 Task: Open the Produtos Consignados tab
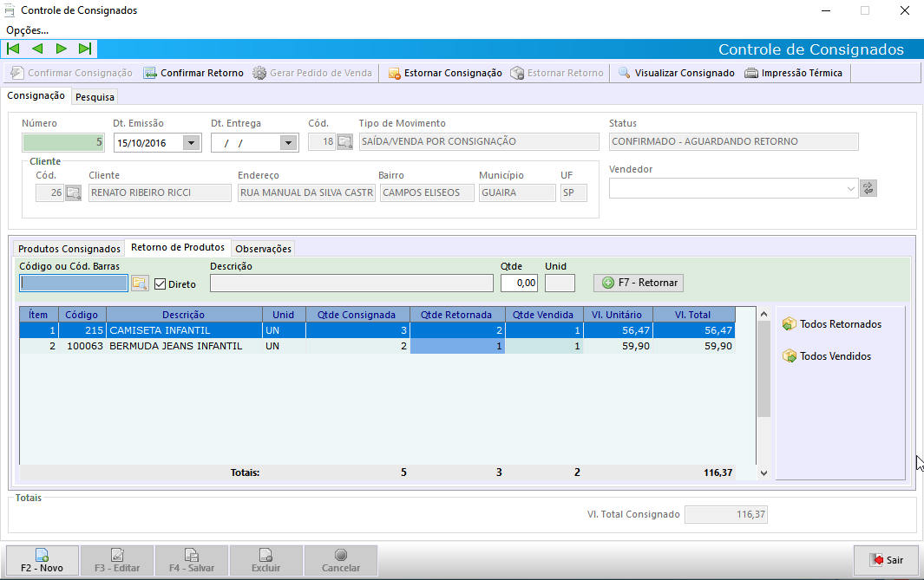coord(69,249)
